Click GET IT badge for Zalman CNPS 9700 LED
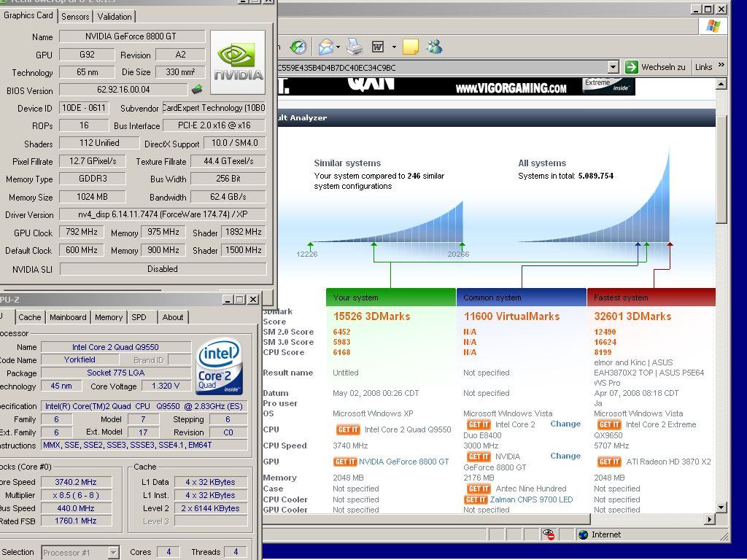This screenshot has height=560, width=747. click(476, 499)
